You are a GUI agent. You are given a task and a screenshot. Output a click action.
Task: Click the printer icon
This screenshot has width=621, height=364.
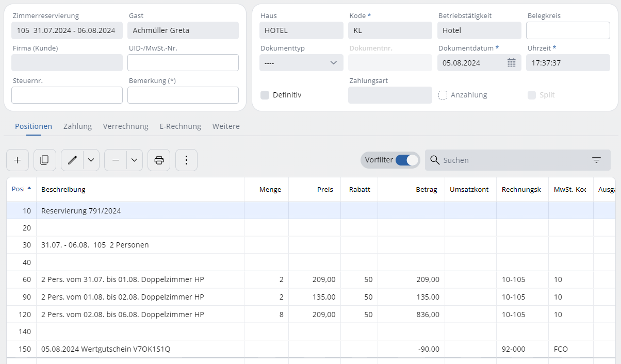click(x=159, y=160)
